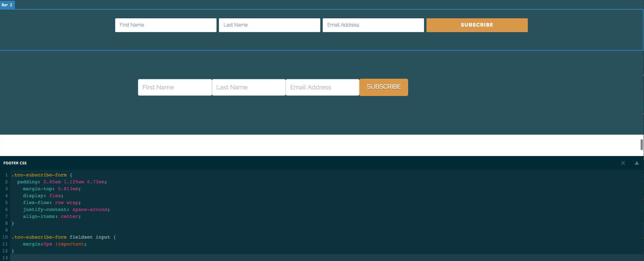Click the 'display: flex;' code line
Image resolution: width=644 pixels, height=261 pixels.
click(x=43, y=196)
